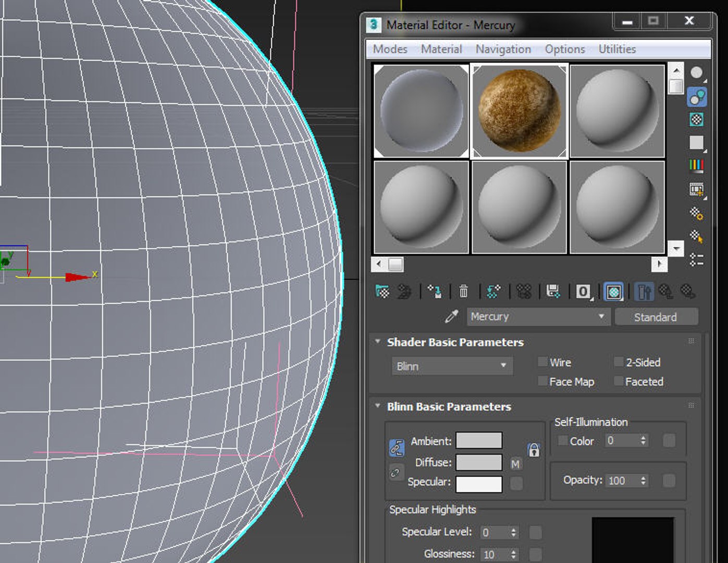Collapse the Shader Basic Parameters rollout
The height and width of the screenshot is (563, 728).
tap(377, 341)
